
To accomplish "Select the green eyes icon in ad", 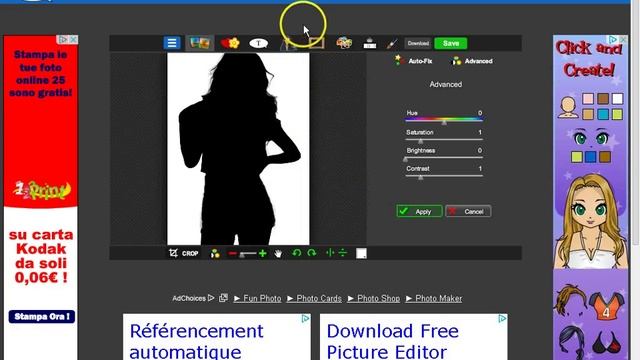I will [591, 138].
